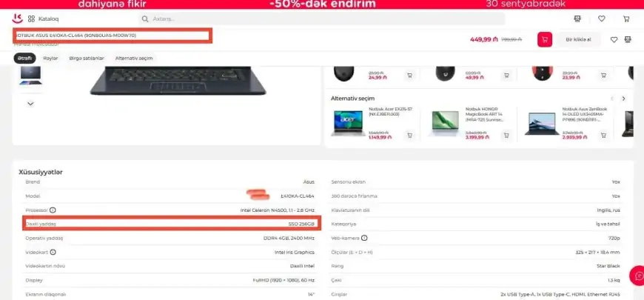The image size is (644, 300).
Task: Open the wishlist heart icon in header
Action: tap(601, 19)
